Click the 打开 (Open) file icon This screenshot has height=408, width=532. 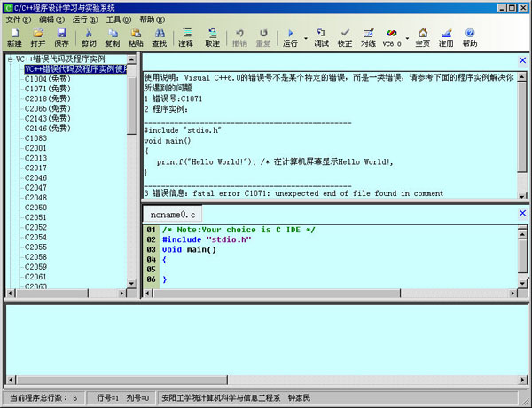[38, 36]
